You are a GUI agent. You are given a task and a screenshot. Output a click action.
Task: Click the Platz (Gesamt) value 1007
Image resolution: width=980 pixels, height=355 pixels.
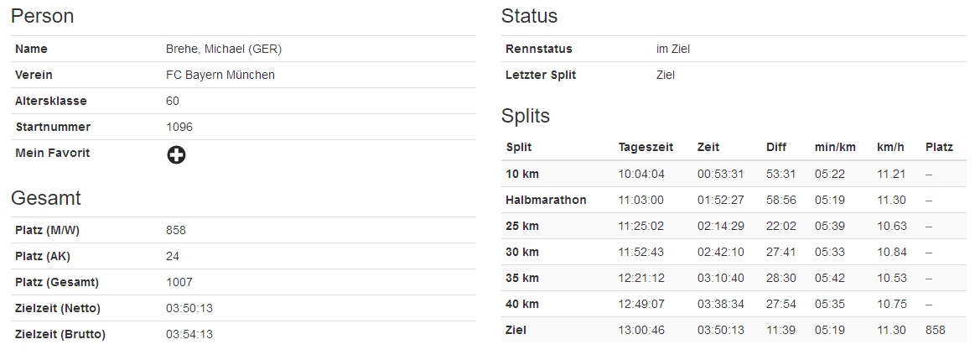[179, 282]
